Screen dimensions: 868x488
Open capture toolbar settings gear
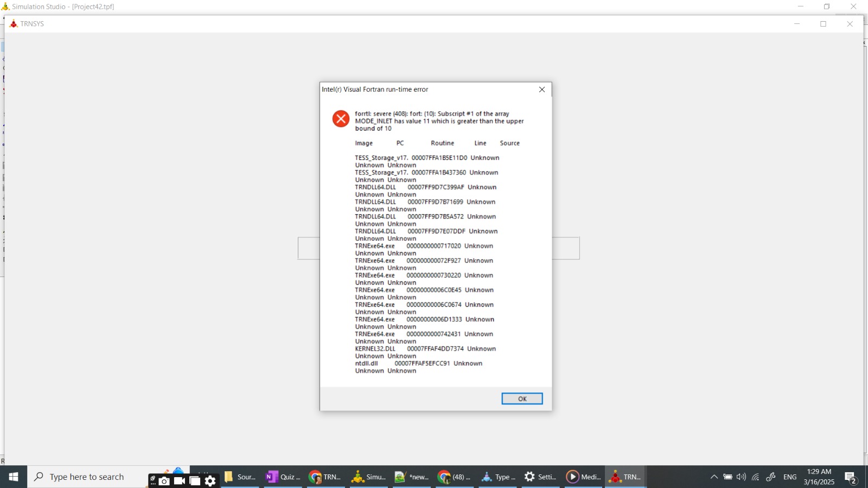[210, 480]
